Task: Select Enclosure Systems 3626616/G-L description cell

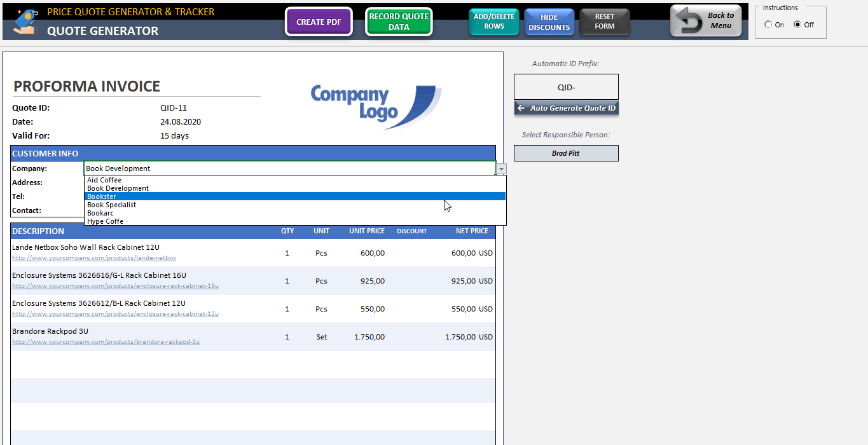Action: point(99,275)
